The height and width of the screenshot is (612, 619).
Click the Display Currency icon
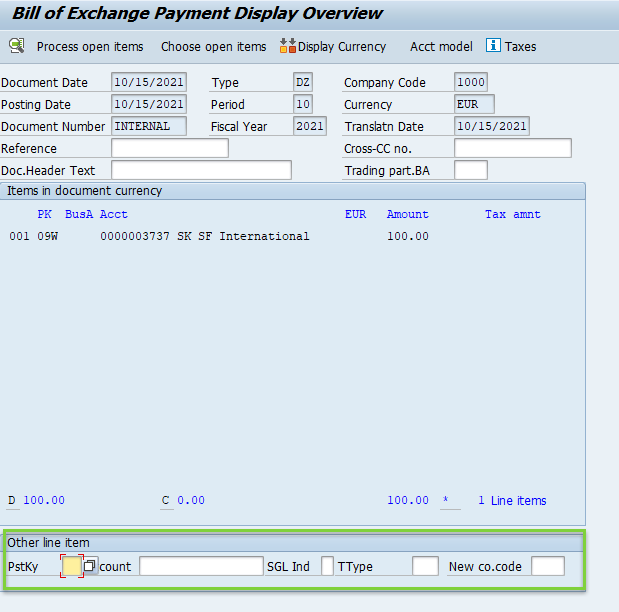[287, 46]
